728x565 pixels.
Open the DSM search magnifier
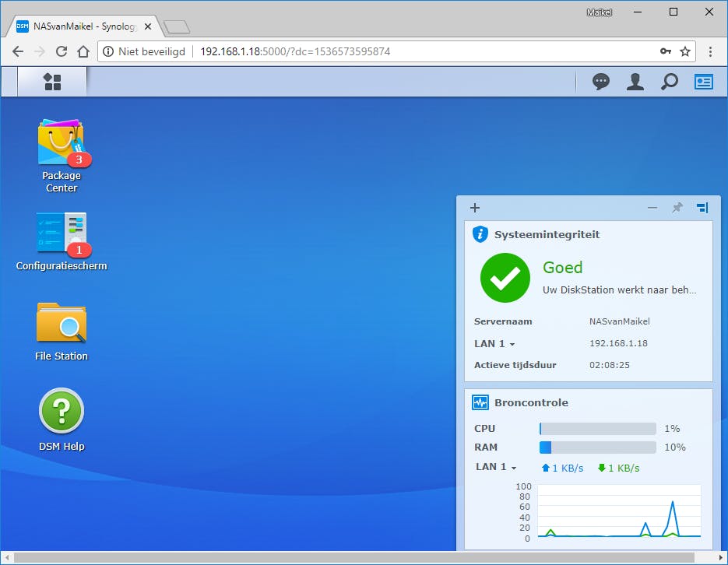click(670, 82)
